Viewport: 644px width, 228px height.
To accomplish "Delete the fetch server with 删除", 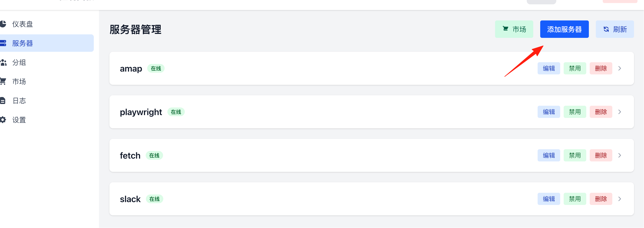I will (x=601, y=155).
